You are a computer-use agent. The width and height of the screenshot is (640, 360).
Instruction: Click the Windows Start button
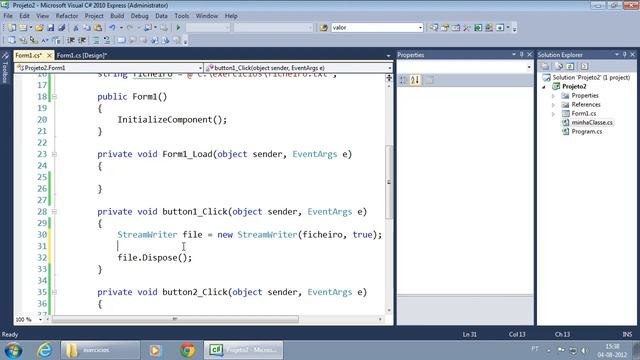(x=13, y=350)
